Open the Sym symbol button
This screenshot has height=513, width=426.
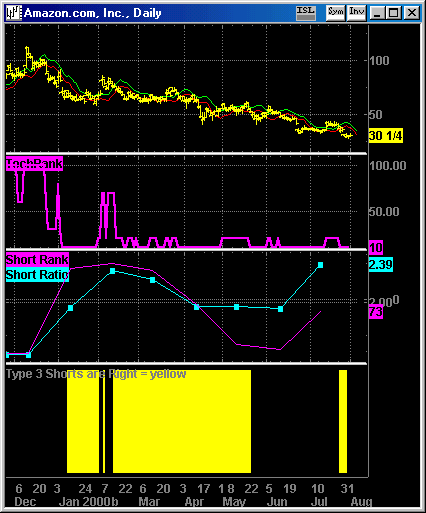(x=335, y=13)
